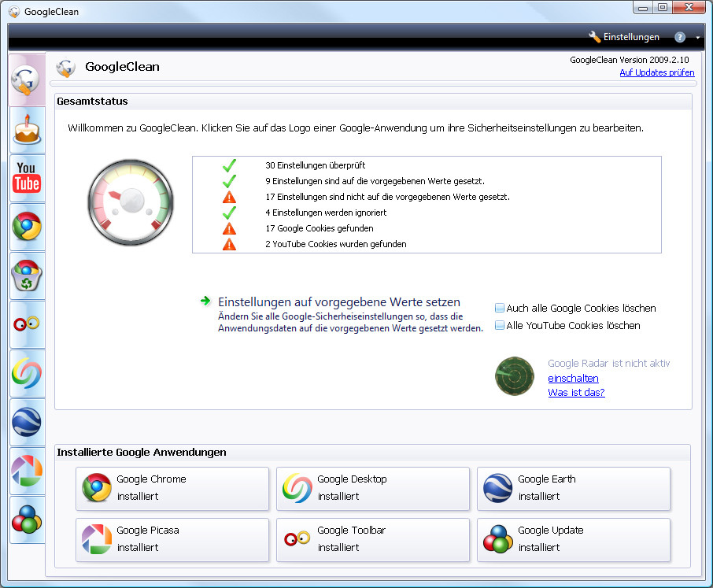Click the GoogleClean title bar icon

click(x=14, y=11)
